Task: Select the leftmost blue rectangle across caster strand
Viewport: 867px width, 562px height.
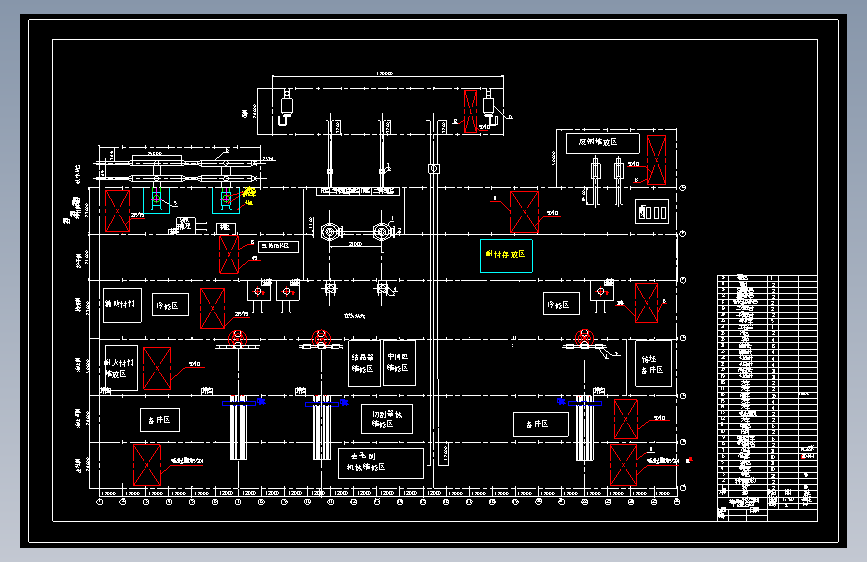Action: pyautogui.click(x=239, y=404)
